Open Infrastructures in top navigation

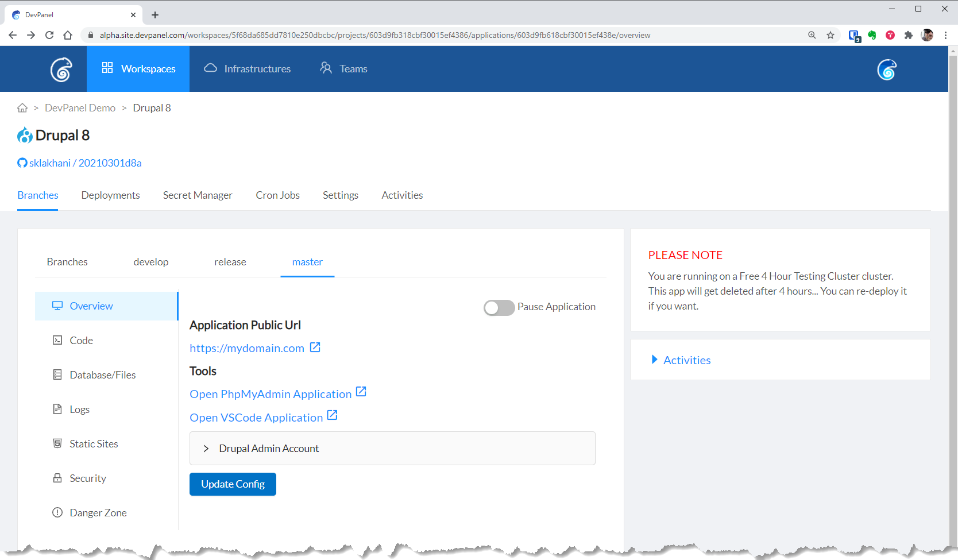(248, 69)
